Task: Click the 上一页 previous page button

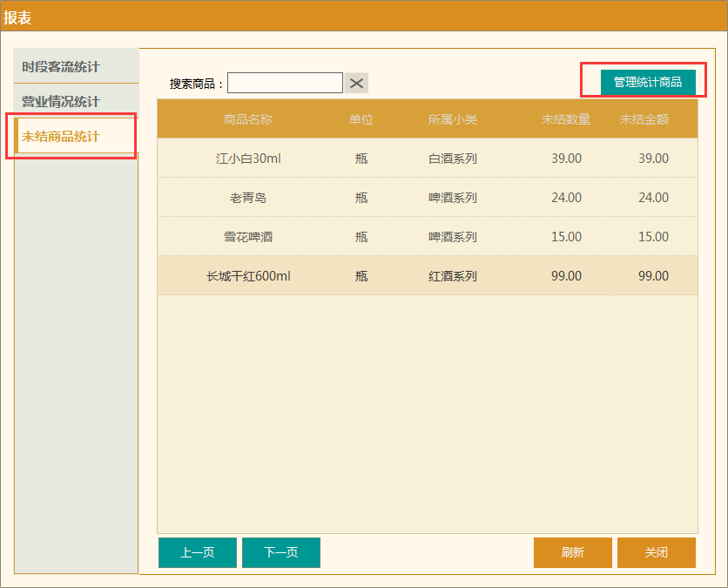Action: coord(197,552)
